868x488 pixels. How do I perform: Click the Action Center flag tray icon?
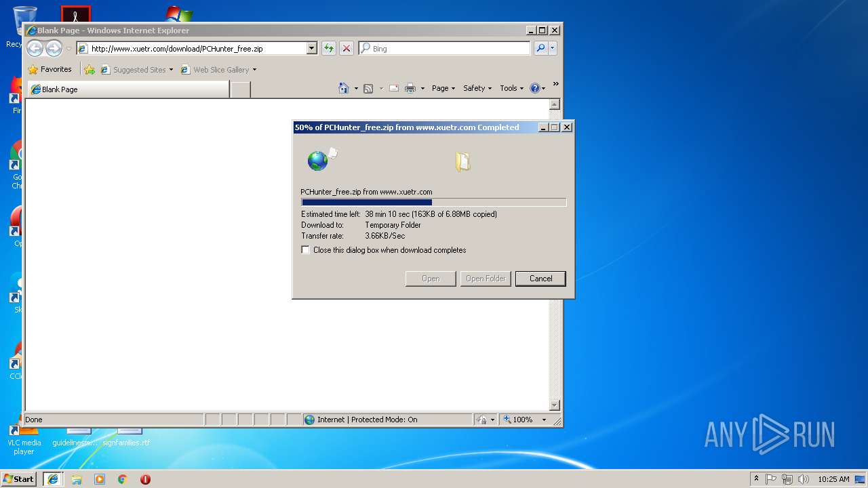[771, 479]
